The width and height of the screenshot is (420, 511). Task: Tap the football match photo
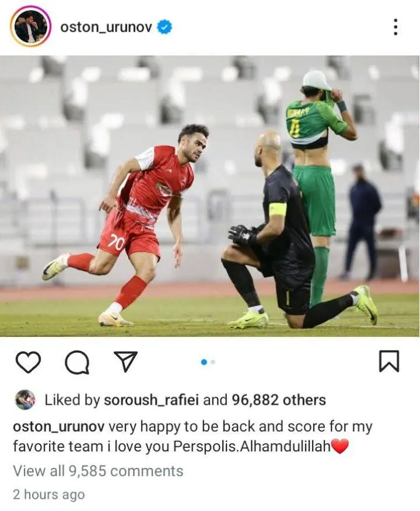coord(209,196)
